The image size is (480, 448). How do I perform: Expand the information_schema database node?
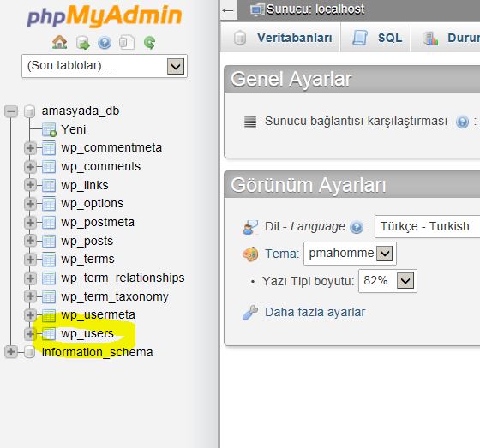coord(11,352)
